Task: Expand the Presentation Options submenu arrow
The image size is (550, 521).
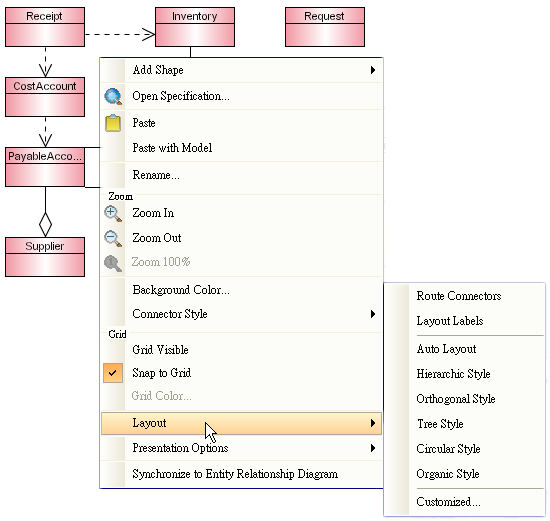Action: click(x=373, y=448)
